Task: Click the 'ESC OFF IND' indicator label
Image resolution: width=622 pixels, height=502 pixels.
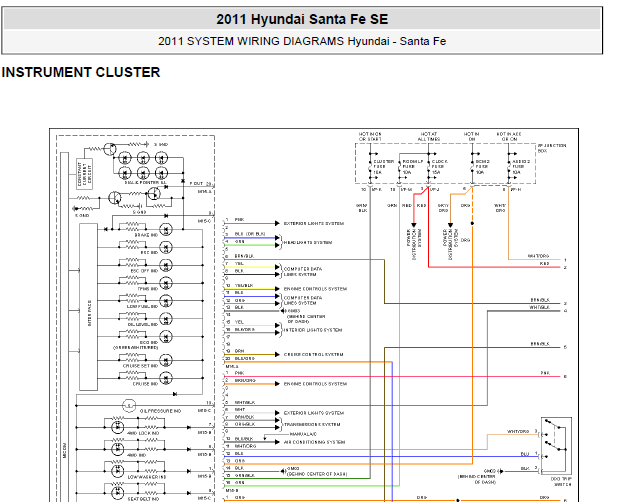Action: 144,271
